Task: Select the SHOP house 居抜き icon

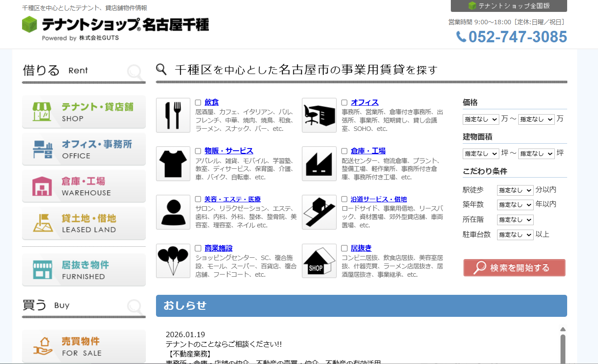Action: pos(319,261)
